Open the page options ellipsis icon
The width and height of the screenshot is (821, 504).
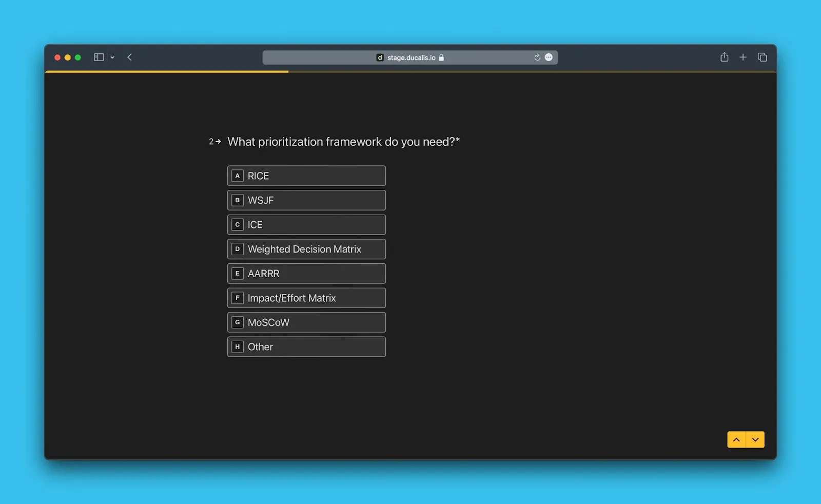pyautogui.click(x=549, y=57)
